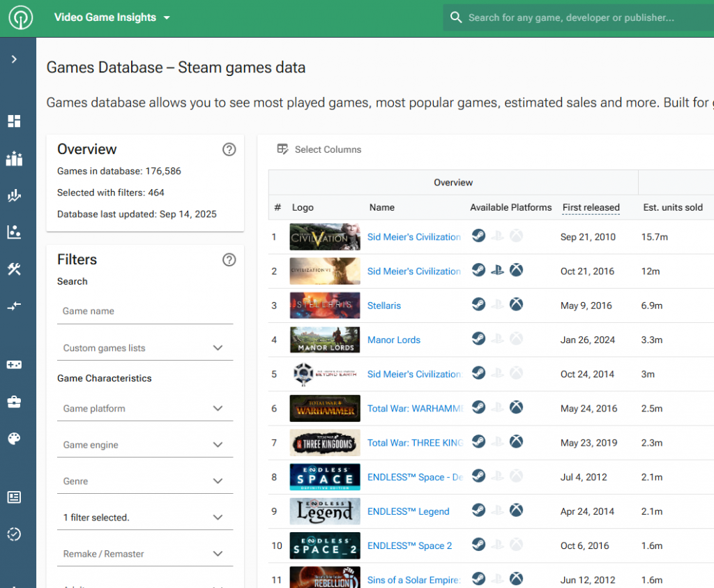Select Columns button above table
Image resolution: width=714 pixels, height=588 pixels.
pos(319,149)
